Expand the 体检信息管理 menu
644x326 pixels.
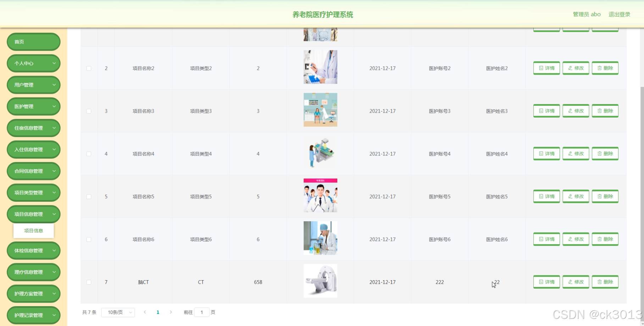tap(34, 251)
